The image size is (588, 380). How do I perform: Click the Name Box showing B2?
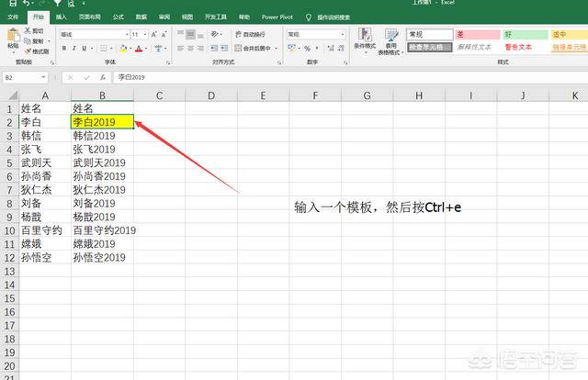tap(23, 78)
